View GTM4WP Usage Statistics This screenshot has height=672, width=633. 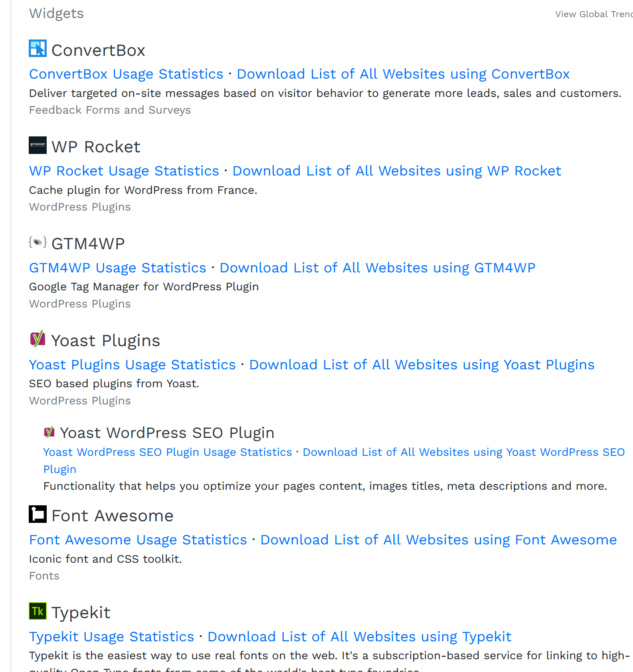coord(117,268)
